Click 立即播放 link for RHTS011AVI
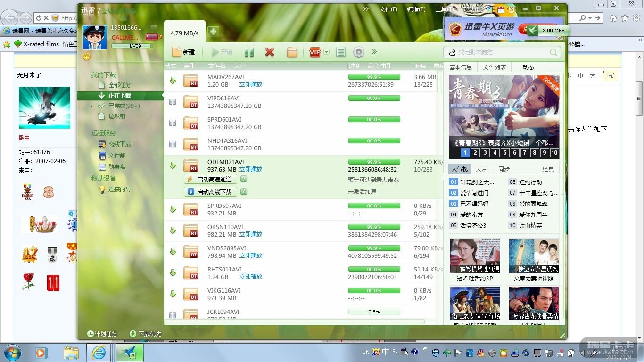The height and width of the screenshot is (362, 644). (251, 277)
